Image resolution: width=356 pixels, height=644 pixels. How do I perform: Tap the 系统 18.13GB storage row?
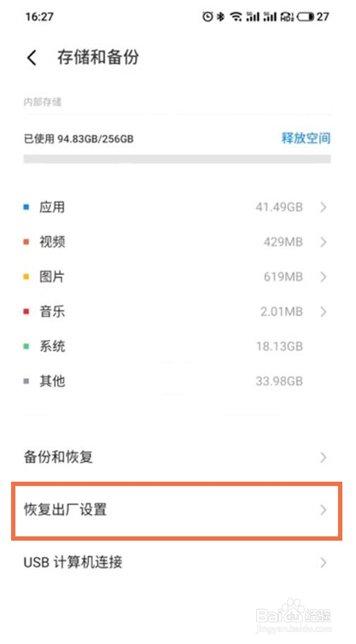coord(177,347)
